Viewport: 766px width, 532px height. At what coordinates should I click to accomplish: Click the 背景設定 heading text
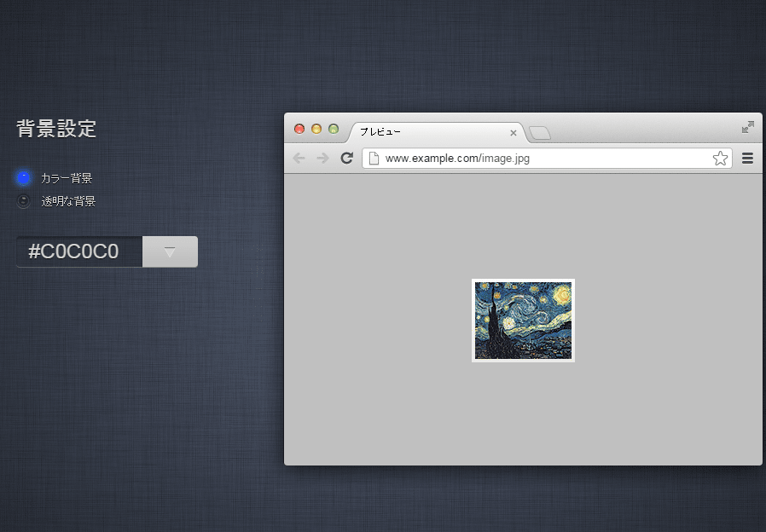click(x=56, y=129)
